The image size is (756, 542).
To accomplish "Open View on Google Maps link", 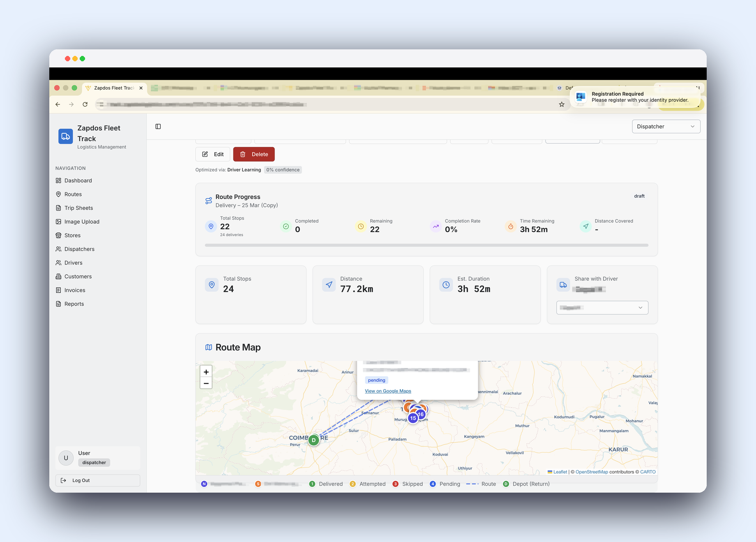I will 388,391.
